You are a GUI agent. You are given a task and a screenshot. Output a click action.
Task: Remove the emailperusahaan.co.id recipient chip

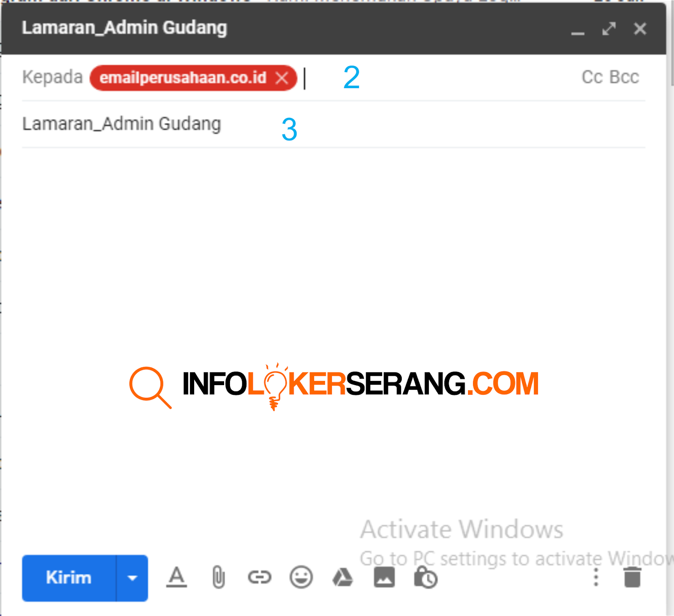(x=283, y=77)
